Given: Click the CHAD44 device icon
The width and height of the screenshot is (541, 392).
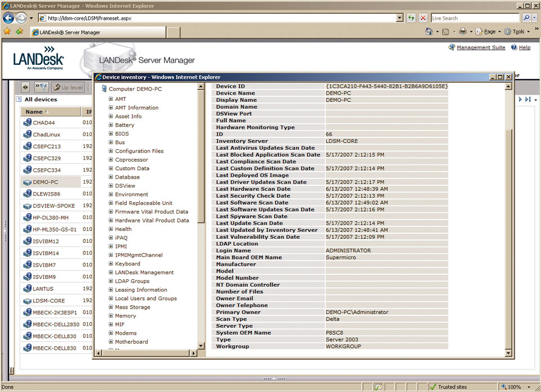Looking at the screenshot, I should pos(27,123).
